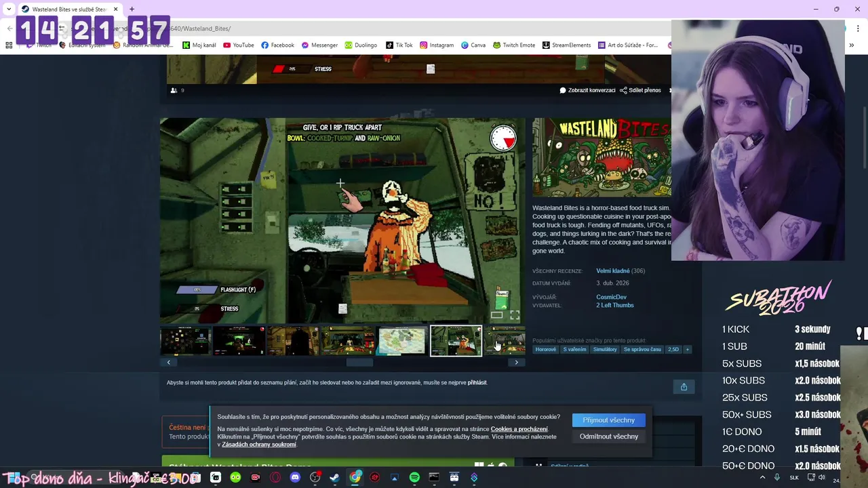868x488 pixels.
Task: Select the map screenshot thumbnail
Action: [x=401, y=341]
